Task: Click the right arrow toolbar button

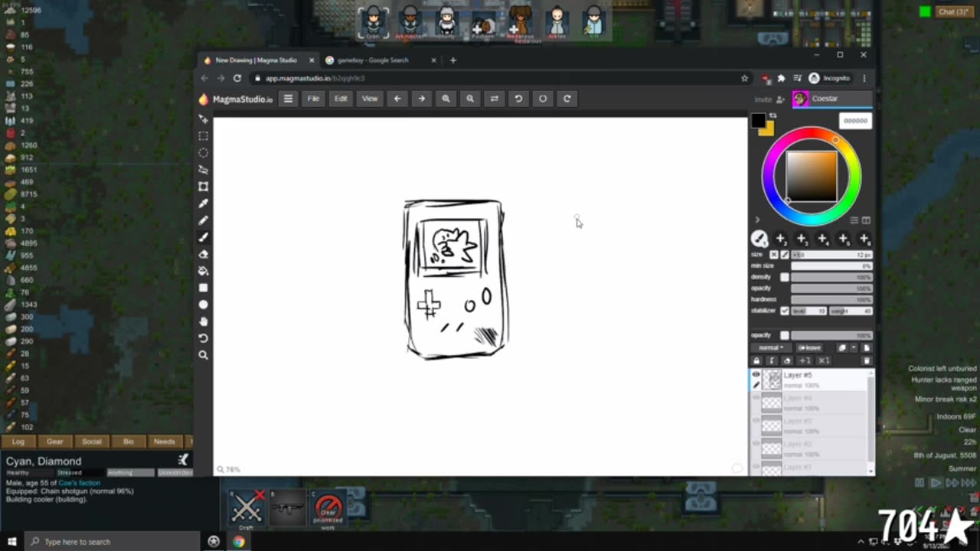Action: tap(421, 99)
